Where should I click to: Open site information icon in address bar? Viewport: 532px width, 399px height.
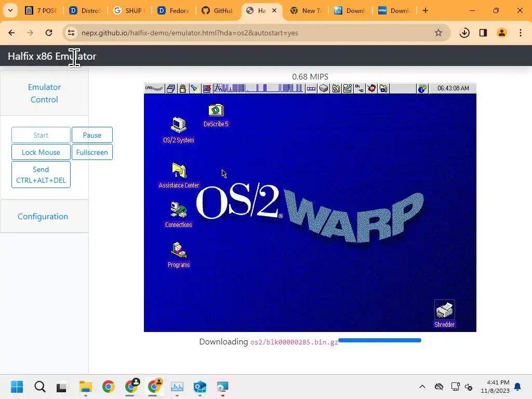click(x=71, y=33)
